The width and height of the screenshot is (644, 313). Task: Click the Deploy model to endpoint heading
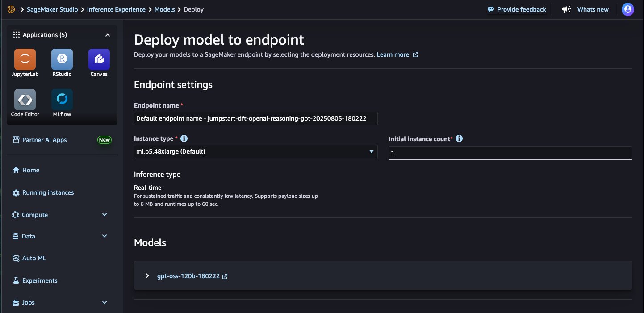click(219, 40)
